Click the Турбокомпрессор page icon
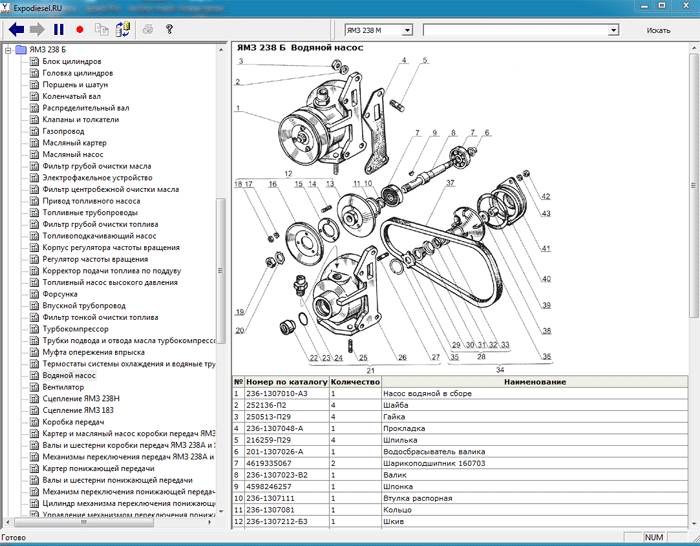 coord(34,329)
